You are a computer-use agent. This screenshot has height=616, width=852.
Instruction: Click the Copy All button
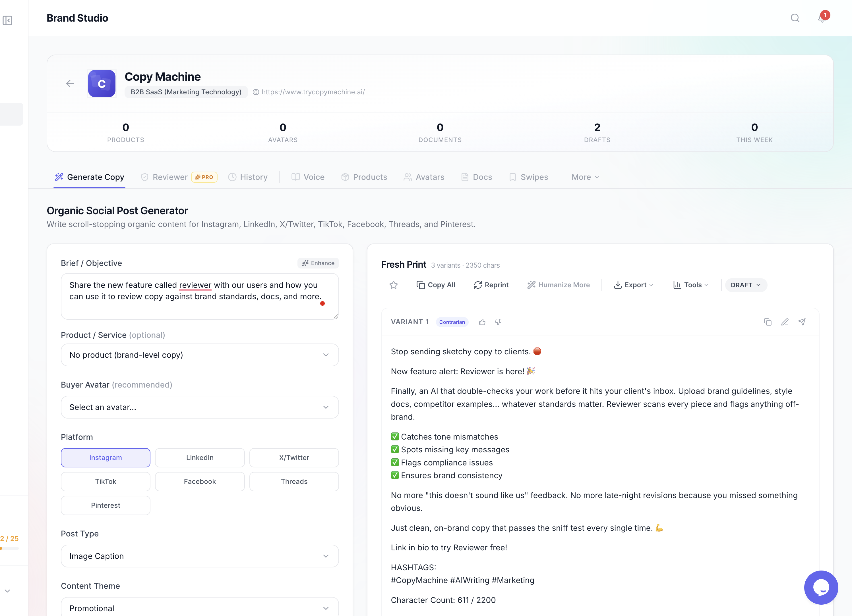point(436,285)
